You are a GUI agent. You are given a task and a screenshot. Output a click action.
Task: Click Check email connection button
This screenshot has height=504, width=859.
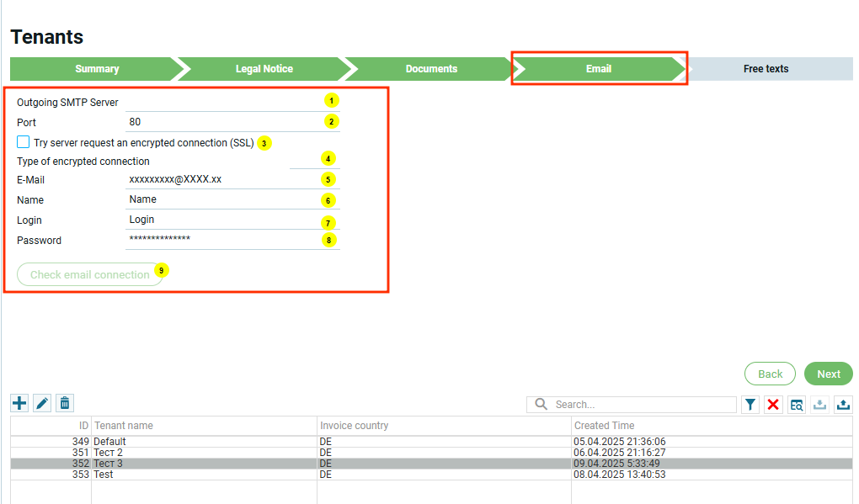[x=89, y=274]
